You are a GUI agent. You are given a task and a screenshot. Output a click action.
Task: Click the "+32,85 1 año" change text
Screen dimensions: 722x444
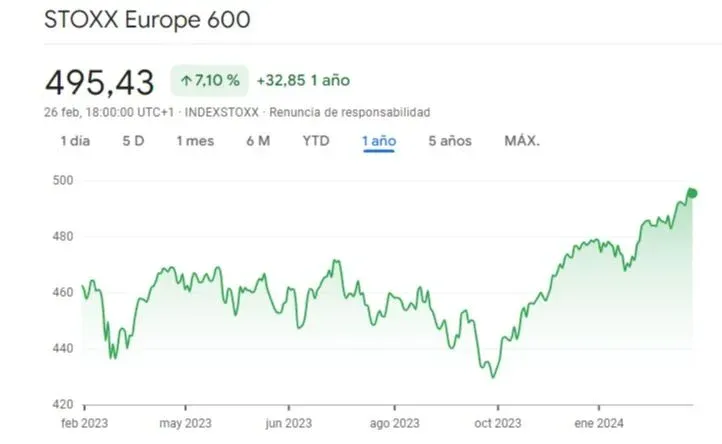point(303,80)
